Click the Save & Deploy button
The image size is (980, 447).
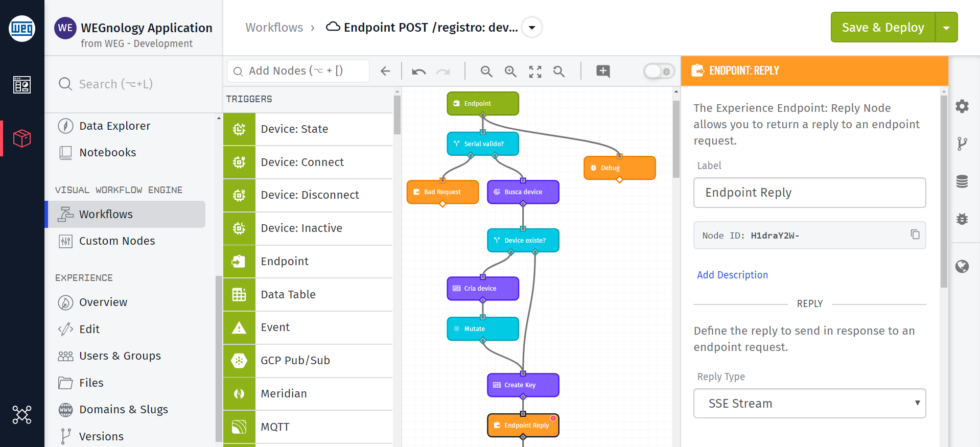click(x=883, y=28)
